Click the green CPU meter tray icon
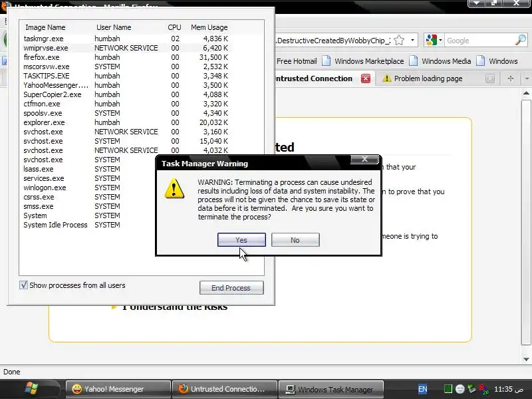 tap(448, 389)
